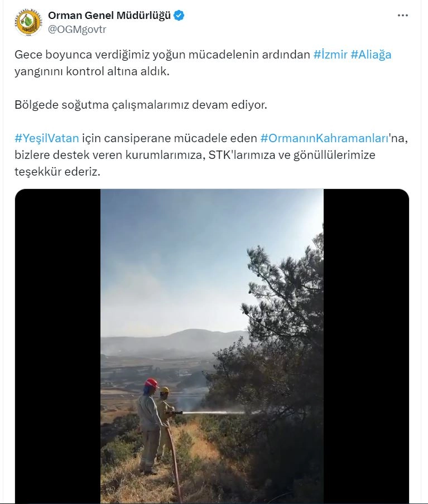Image resolution: width=428 pixels, height=504 pixels.
Task: Click the Orman Genel Müdürlüğü display name
Action: pyautogui.click(x=109, y=15)
